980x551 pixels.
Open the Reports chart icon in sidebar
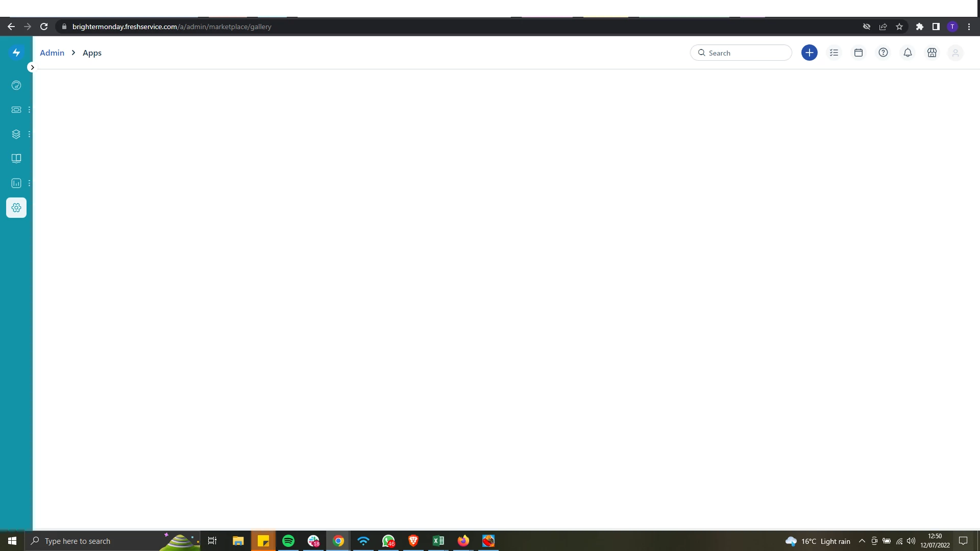click(x=16, y=183)
